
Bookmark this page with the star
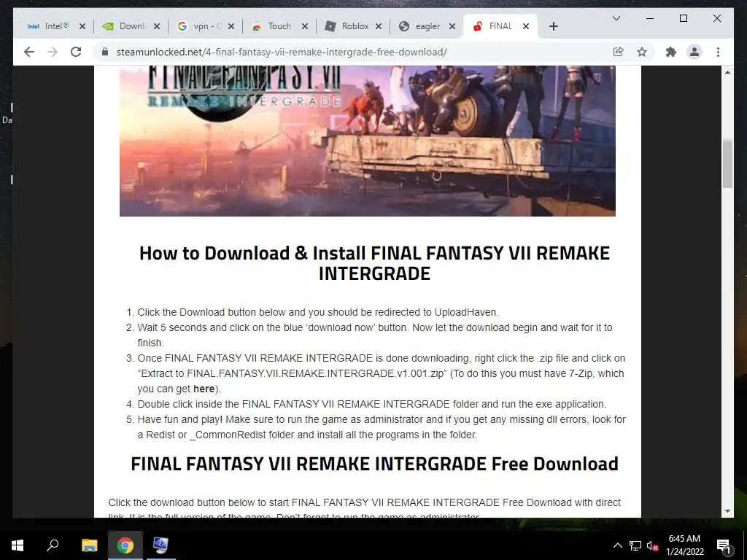pos(642,52)
